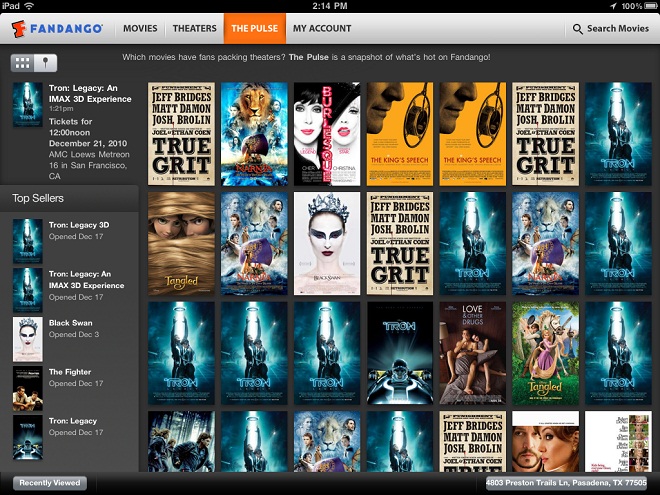
Task: Open the Top Sellers header
Action: coord(69,198)
